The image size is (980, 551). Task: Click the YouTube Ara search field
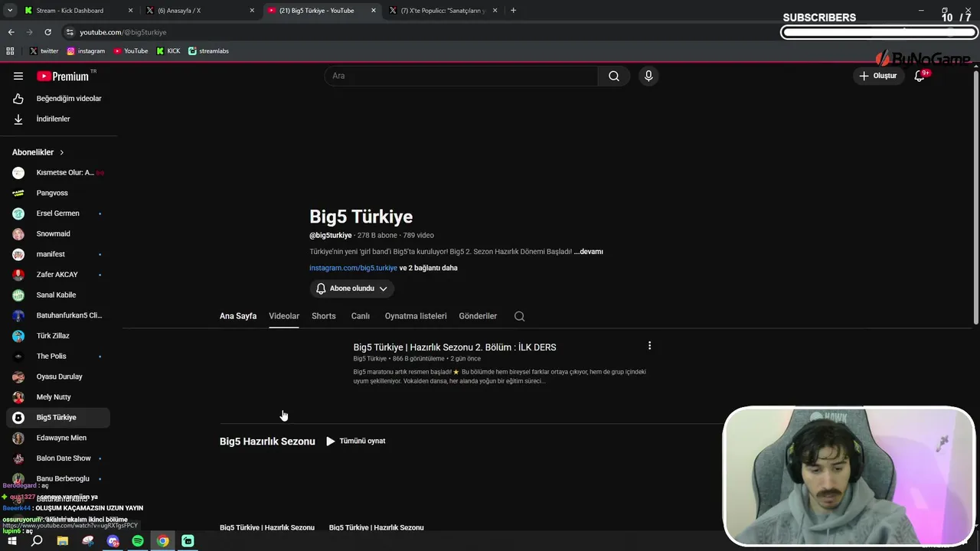(x=461, y=76)
